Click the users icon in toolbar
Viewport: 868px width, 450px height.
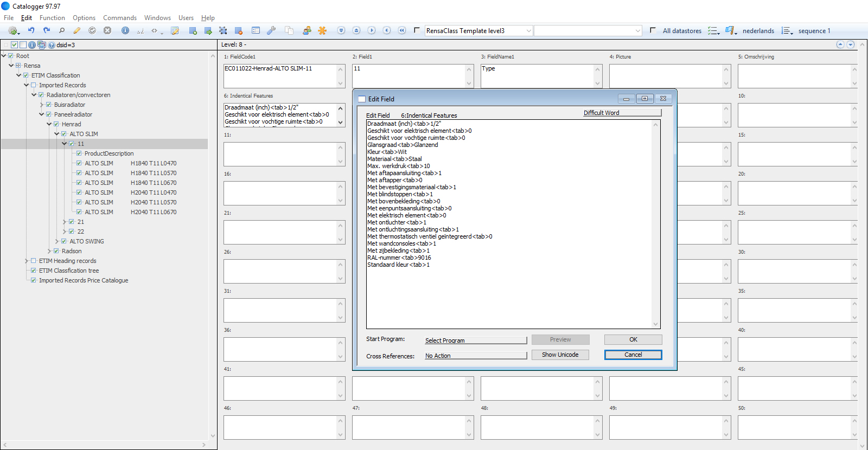(307, 31)
